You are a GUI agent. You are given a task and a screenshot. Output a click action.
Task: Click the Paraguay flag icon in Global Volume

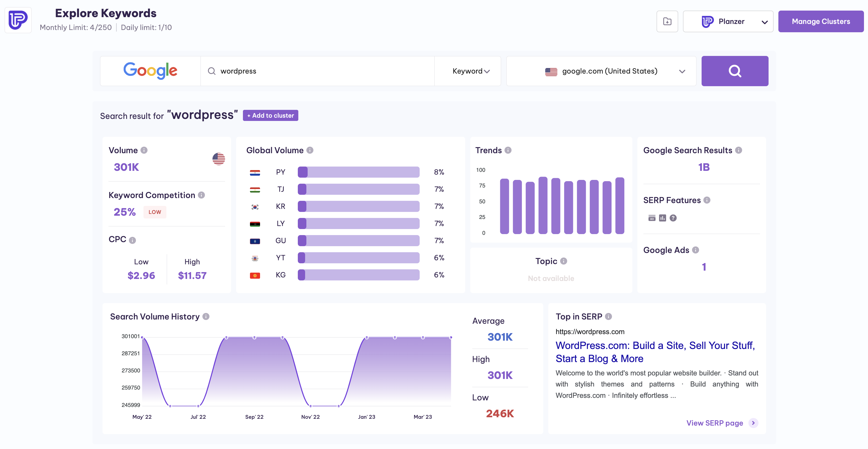pyautogui.click(x=255, y=173)
